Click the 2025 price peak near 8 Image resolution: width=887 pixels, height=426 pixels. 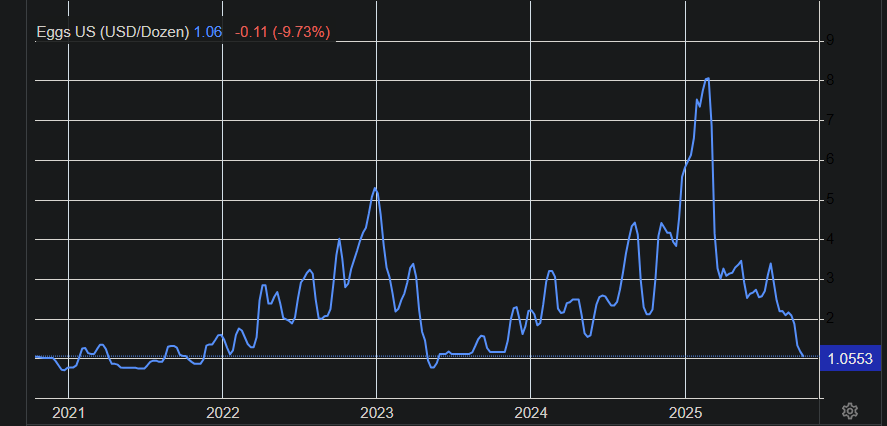pyautogui.click(x=708, y=79)
